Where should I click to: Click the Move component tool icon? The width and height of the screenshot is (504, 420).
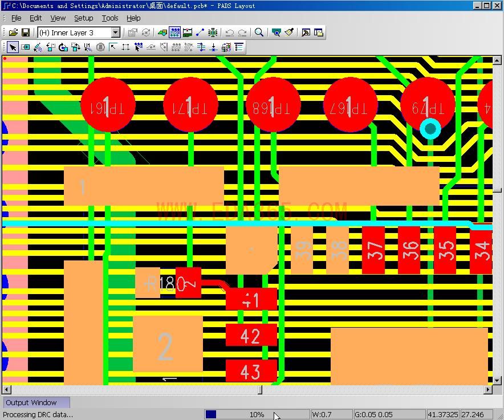coord(26,47)
